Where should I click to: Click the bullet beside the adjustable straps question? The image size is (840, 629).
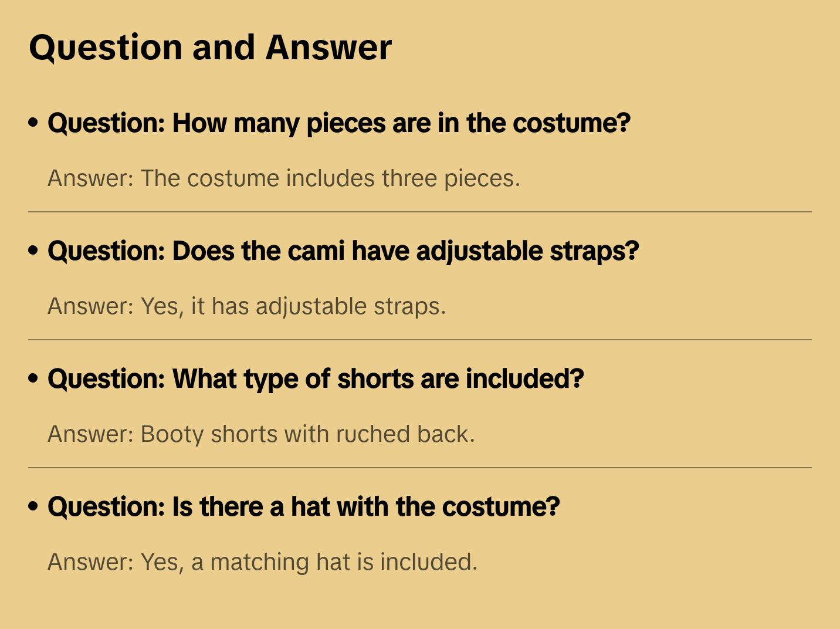tap(33, 251)
